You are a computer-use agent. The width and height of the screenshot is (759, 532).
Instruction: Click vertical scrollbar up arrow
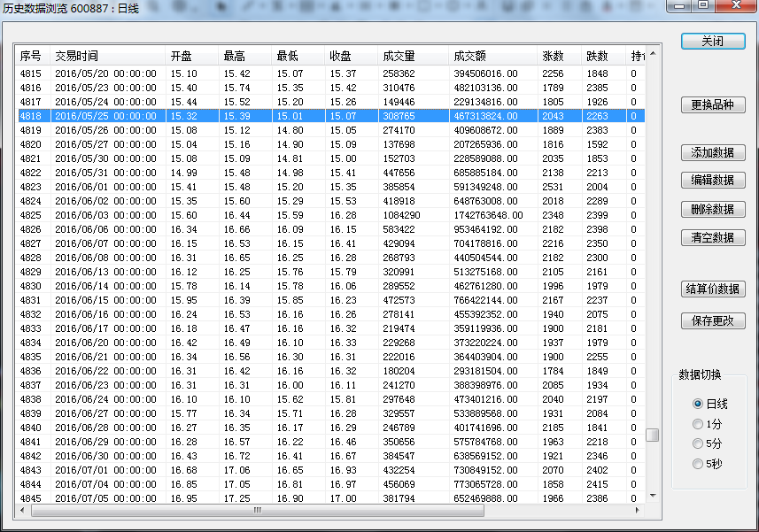(x=653, y=52)
